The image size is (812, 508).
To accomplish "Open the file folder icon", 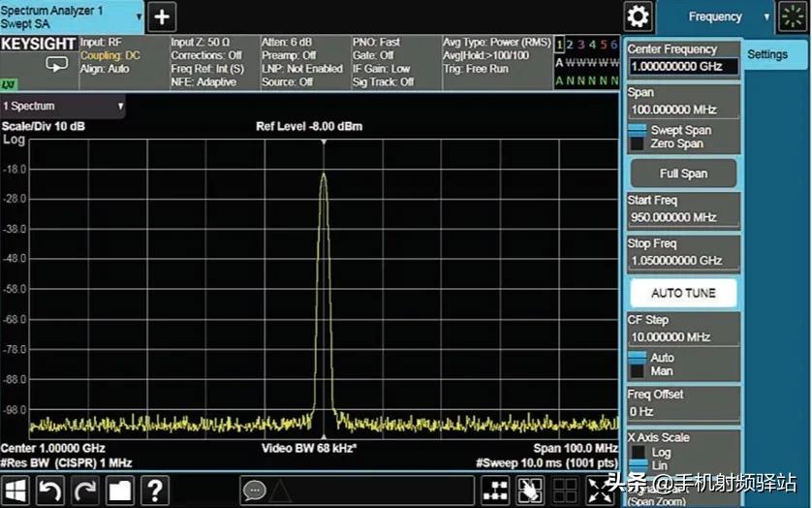I will (120, 491).
